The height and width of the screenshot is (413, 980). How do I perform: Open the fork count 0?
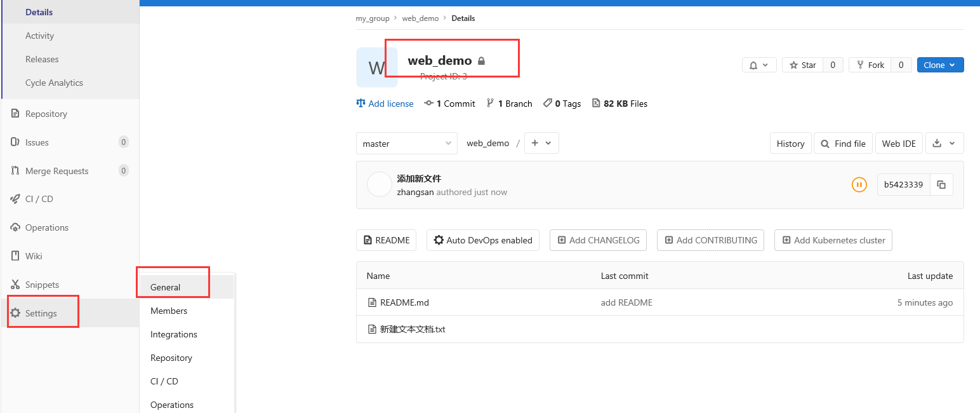[901, 65]
